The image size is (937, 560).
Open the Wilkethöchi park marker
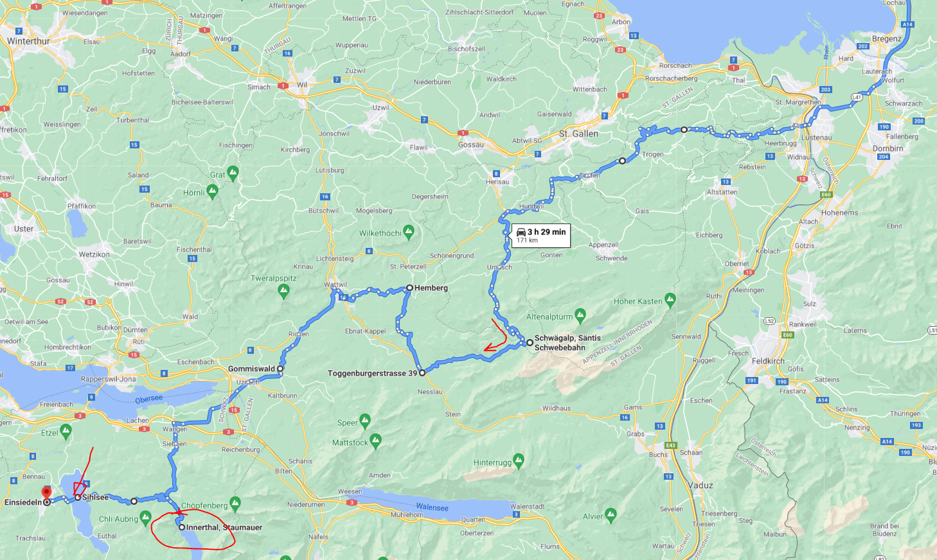[409, 232]
